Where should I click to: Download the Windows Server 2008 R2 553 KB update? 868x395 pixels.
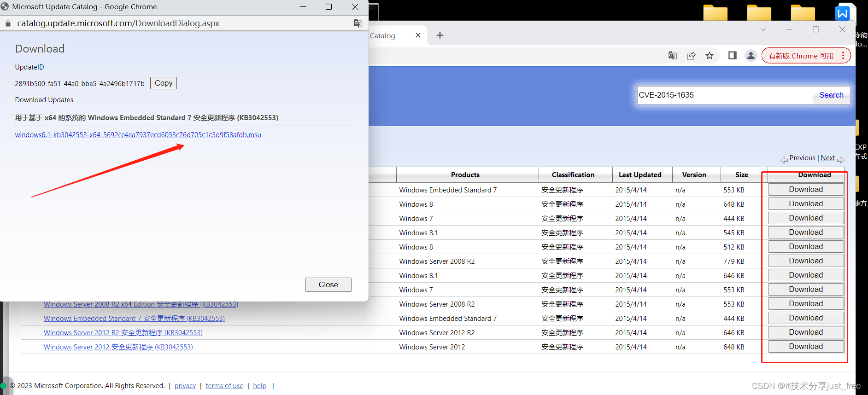806,304
